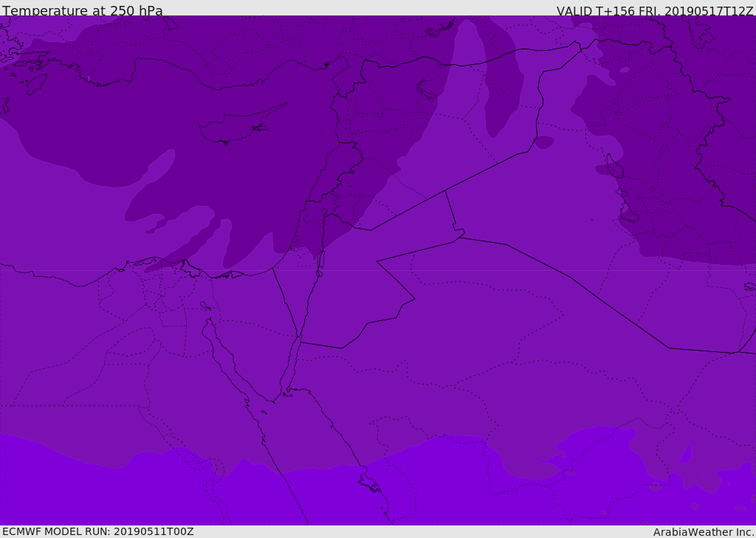Click the 'ArabiaWeather Inc.' credit text
Image resolution: width=756 pixels, height=538 pixels.
pyautogui.click(x=703, y=532)
